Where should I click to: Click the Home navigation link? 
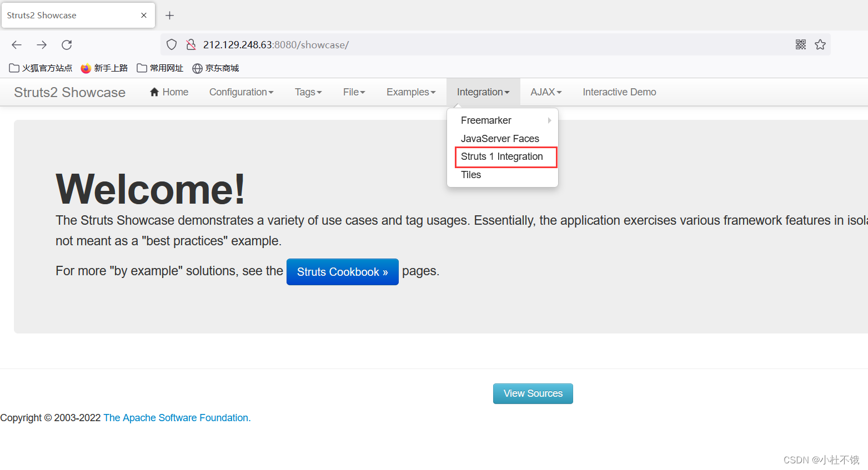pos(169,92)
